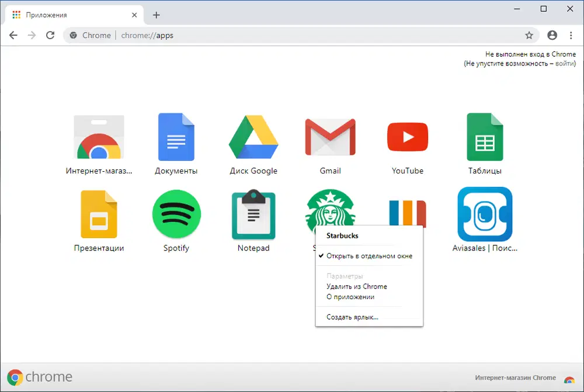The width and height of the screenshot is (584, 392).
Task: Click the 'Aviasales | Поис...' label
Action: point(485,248)
